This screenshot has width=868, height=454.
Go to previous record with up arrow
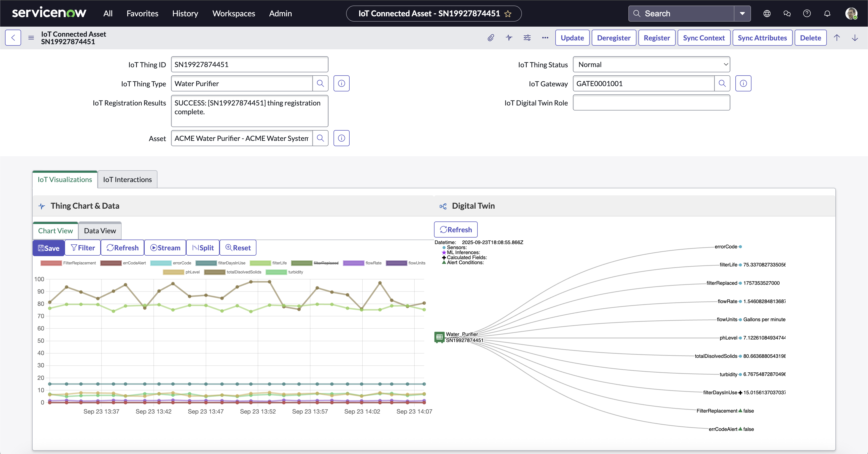[837, 38]
